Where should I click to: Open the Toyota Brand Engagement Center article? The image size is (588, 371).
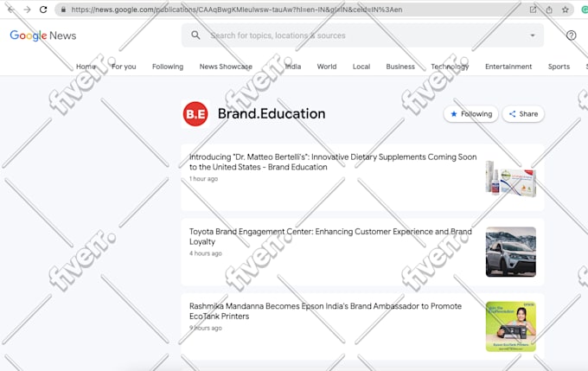coord(330,236)
